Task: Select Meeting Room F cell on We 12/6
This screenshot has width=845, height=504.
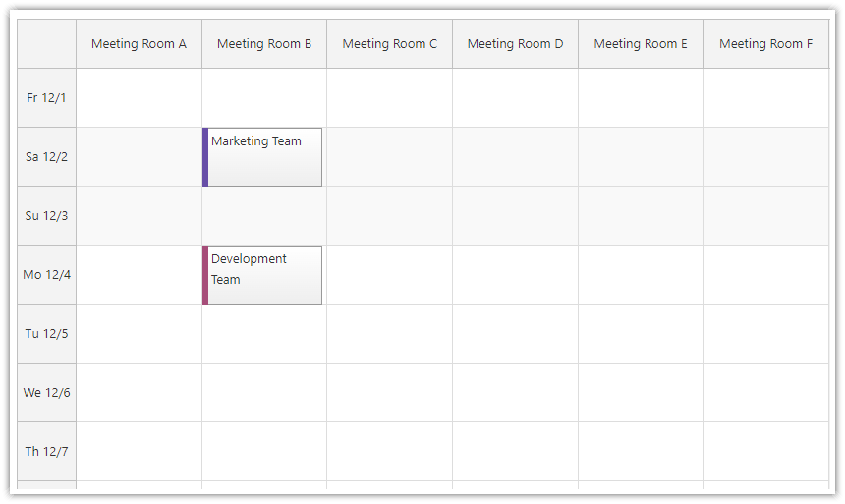Action: 765,392
